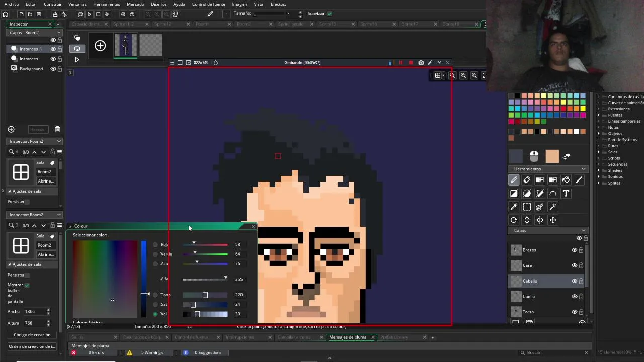Collapse the Herramientas panel
This screenshot has height=362, width=644.
[x=583, y=169]
